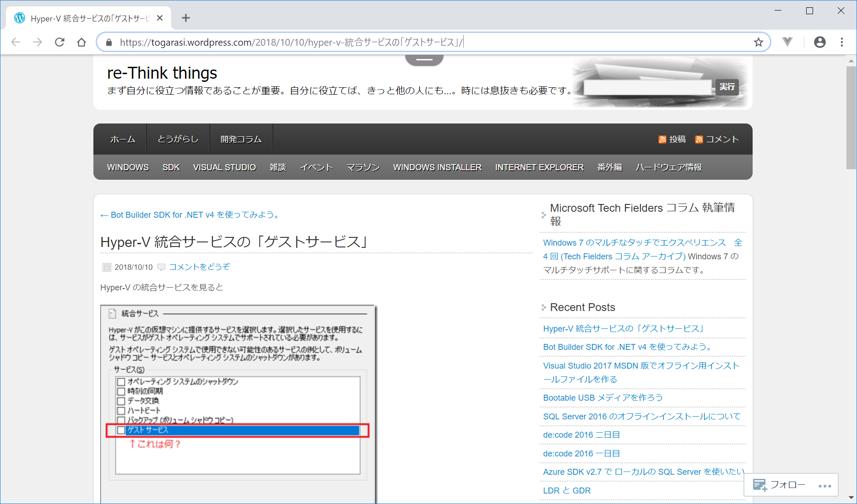Click the 実行 search button
Image resolution: width=857 pixels, height=504 pixels.
727,87
